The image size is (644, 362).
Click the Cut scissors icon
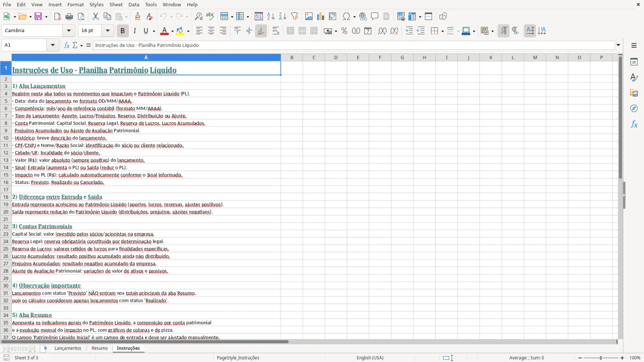tap(96, 17)
